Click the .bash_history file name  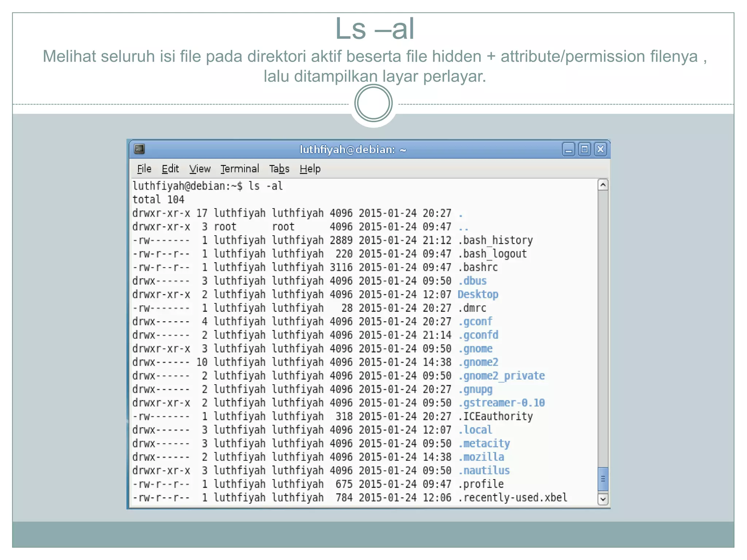tap(495, 240)
